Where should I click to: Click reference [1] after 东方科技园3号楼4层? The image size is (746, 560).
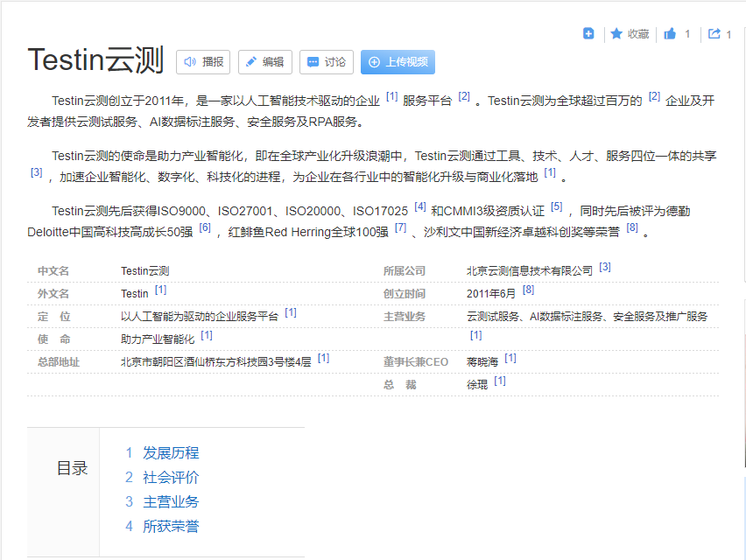pyautogui.click(x=323, y=358)
